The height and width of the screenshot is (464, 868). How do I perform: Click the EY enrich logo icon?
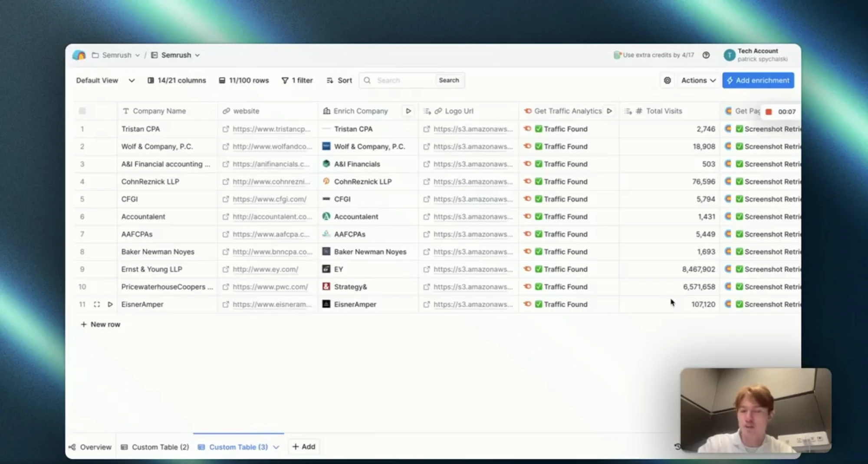[x=326, y=269]
